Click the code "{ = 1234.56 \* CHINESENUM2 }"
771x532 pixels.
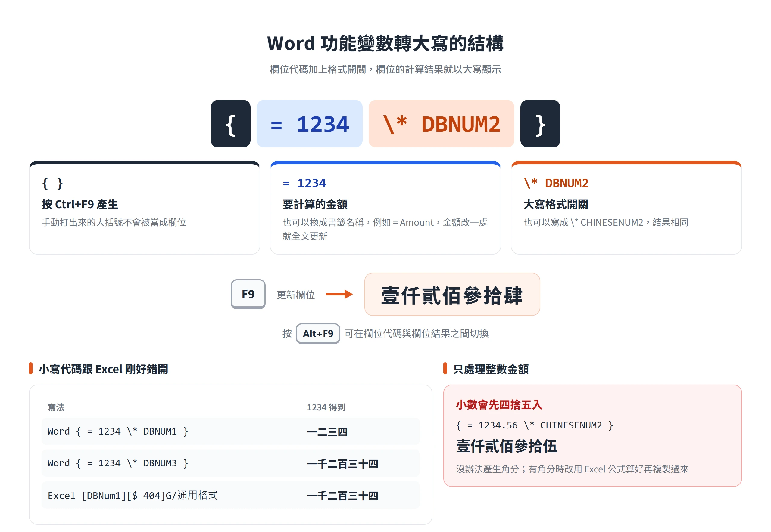(535, 425)
